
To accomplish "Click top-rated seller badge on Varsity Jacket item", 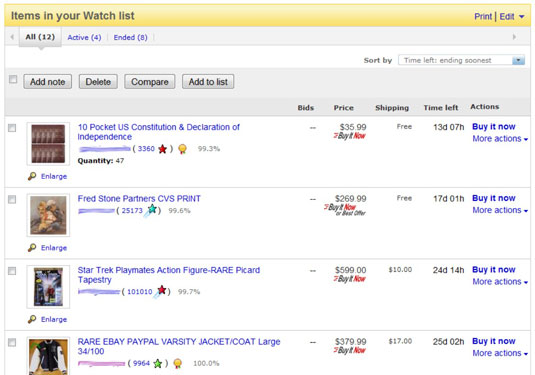I will pos(177,364).
